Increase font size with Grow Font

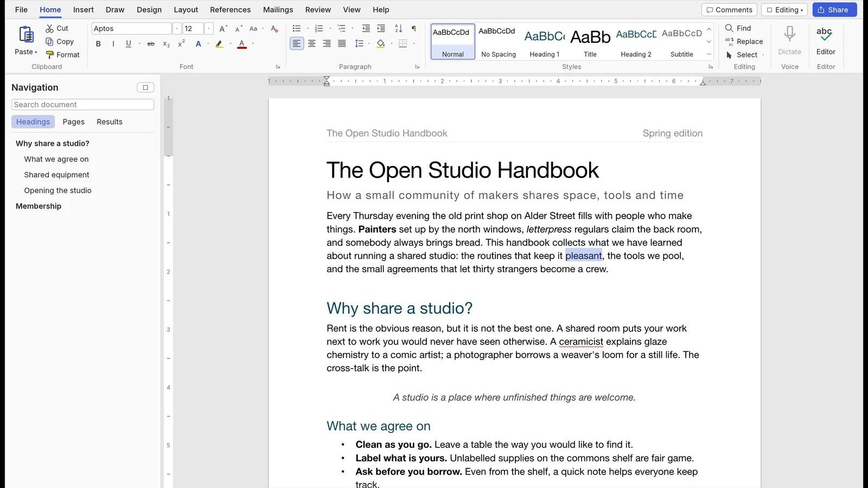[223, 29]
